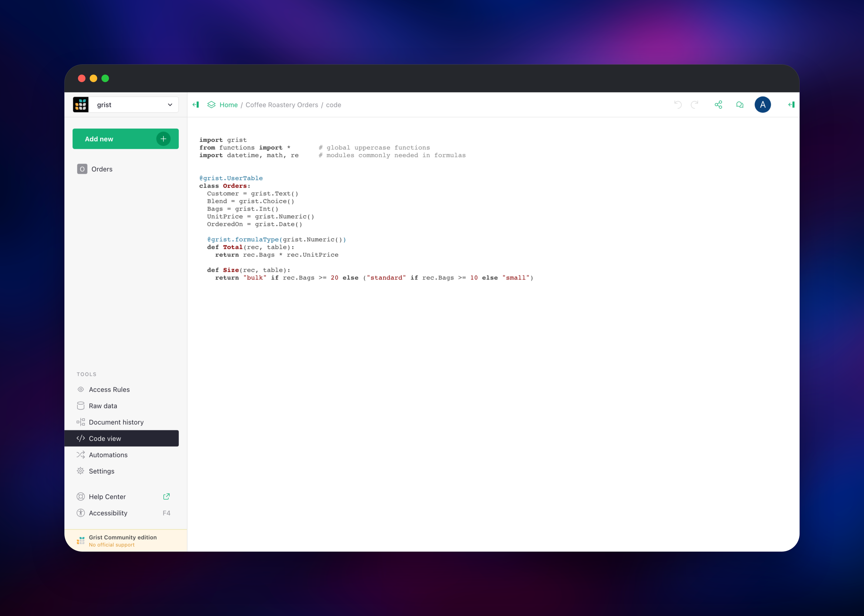Open the comments/discussion icon
The width and height of the screenshot is (864, 616).
point(740,105)
